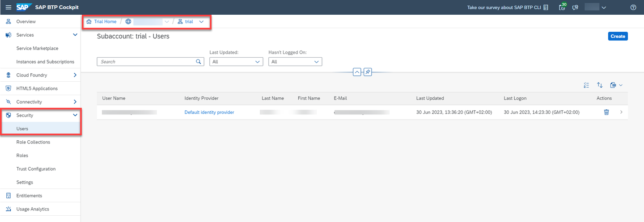The height and width of the screenshot is (222, 644).
Task: Open the Help question mark icon
Action: click(633, 7)
